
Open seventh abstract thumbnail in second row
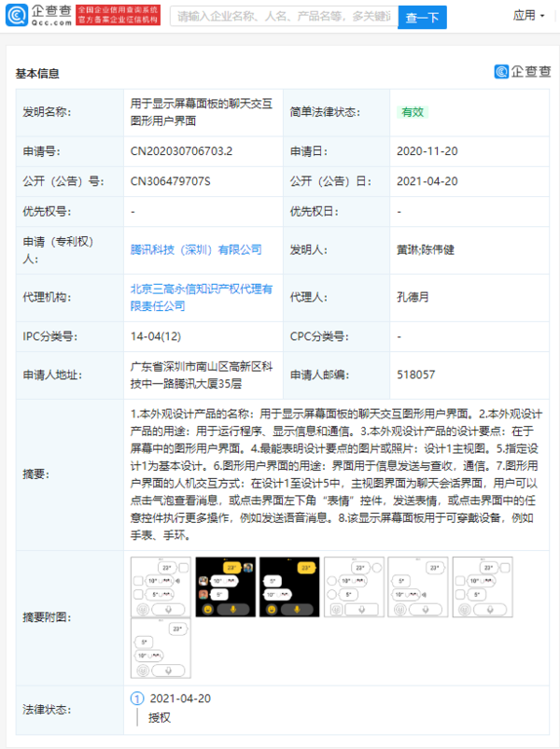[x=161, y=648]
